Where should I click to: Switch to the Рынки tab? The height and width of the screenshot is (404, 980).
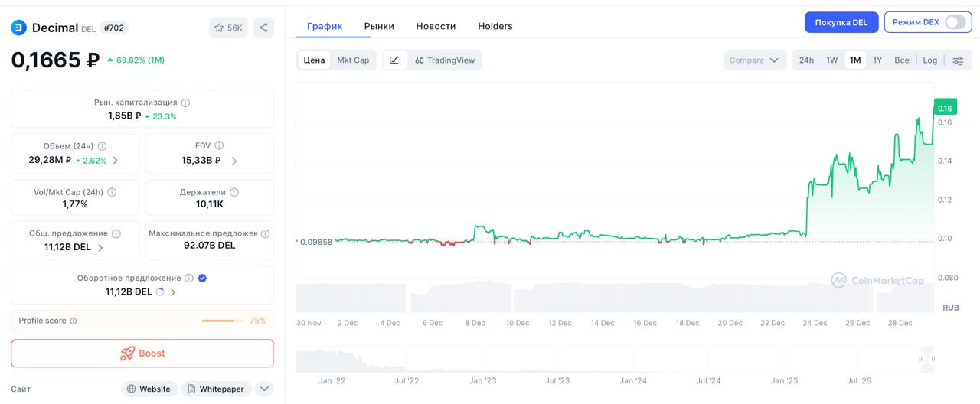[379, 26]
